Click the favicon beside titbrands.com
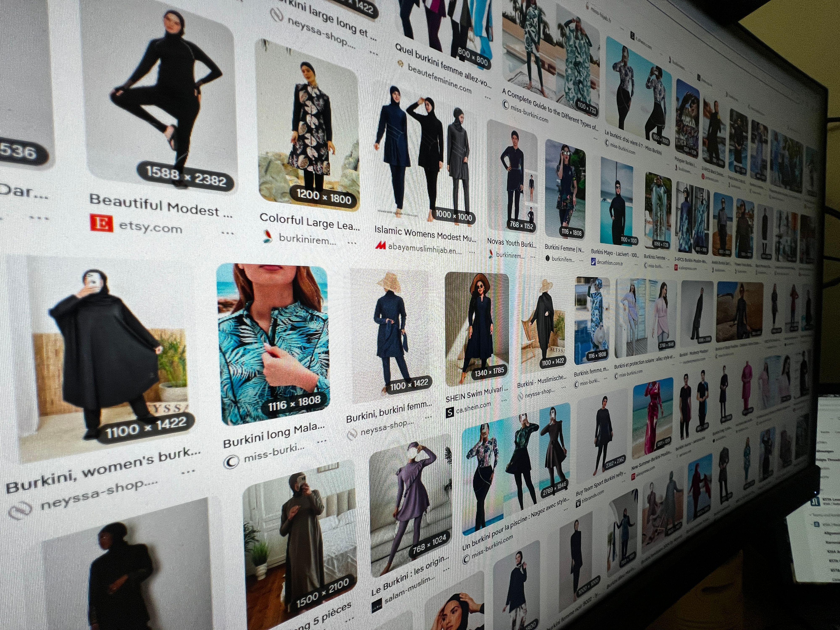This screenshot has width=840, height=630. tap(578, 504)
